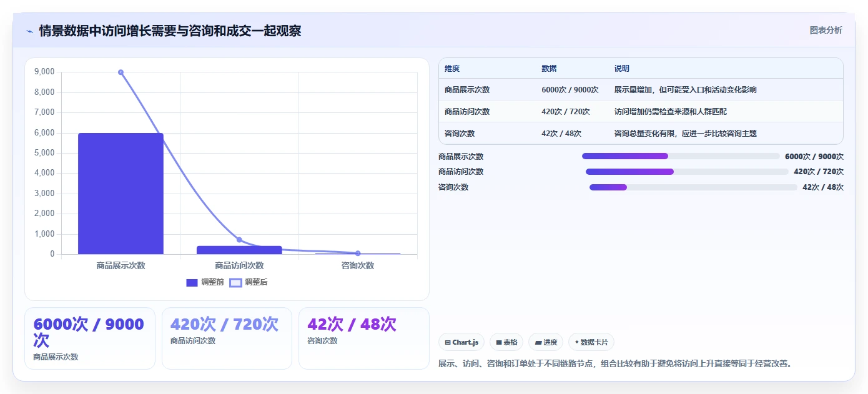
Task: Click the line point above 商品访问次数 bar
Action: (239, 240)
